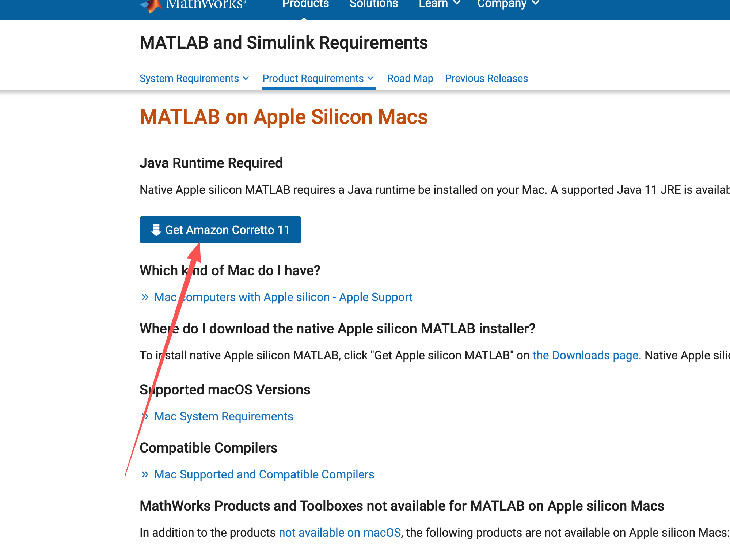730x560 pixels.
Task: Open the Solutions menu
Action: coord(373,4)
